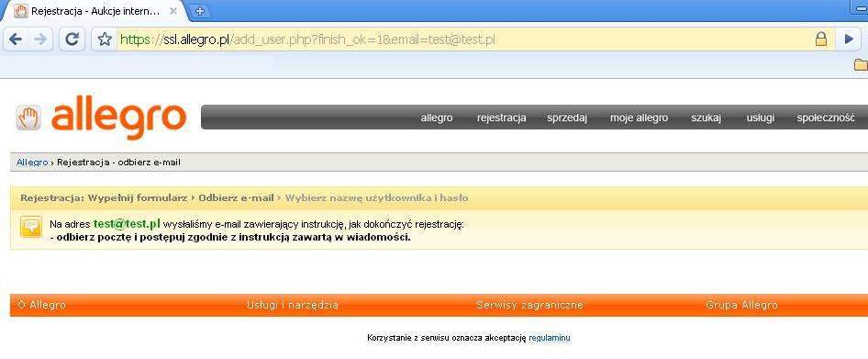Click the Grupa Allegro footer heading
Screen dimensions: 868x359
coord(741,305)
